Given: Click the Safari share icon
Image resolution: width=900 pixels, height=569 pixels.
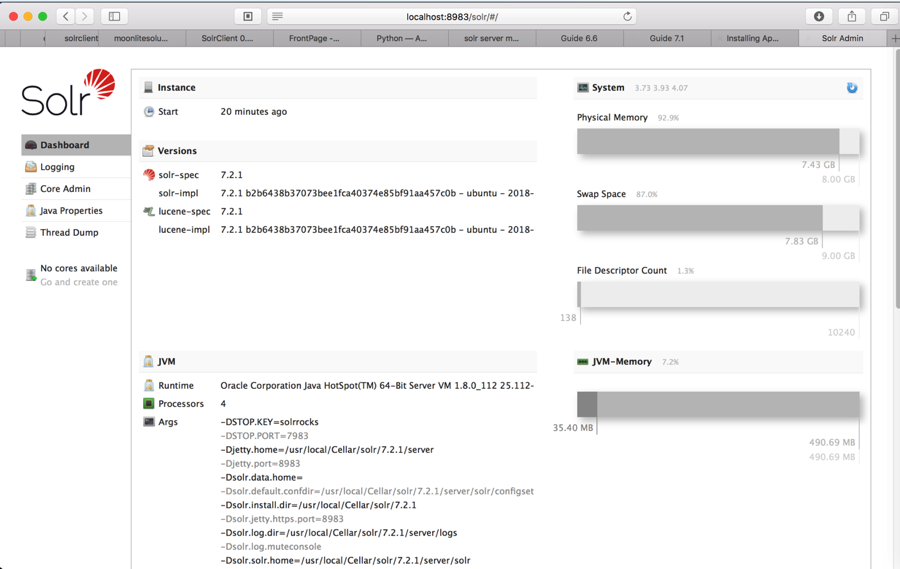Looking at the screenshot, I should pyautogui.click(x=852, y=16).
